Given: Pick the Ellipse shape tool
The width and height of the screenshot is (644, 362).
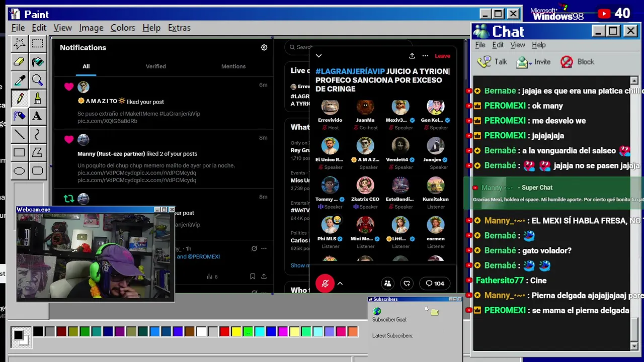Looking at the screenshot, I should [19, 170].
